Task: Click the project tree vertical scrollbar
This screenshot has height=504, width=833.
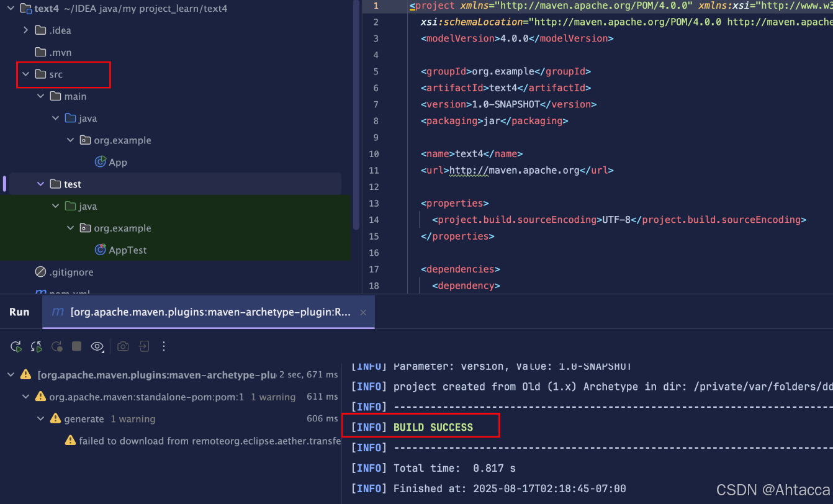Action: click(x=356, y=115)
